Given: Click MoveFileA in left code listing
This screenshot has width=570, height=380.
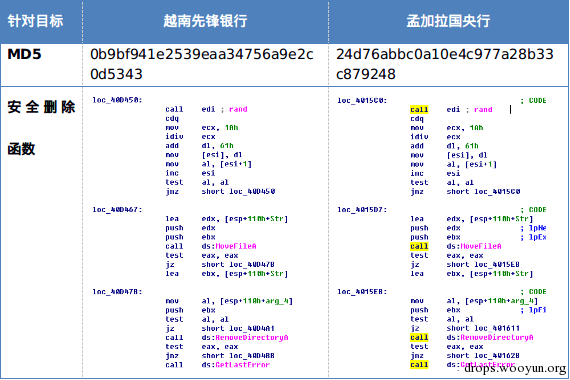Looking at the screenshot, I should pos(236,246).
